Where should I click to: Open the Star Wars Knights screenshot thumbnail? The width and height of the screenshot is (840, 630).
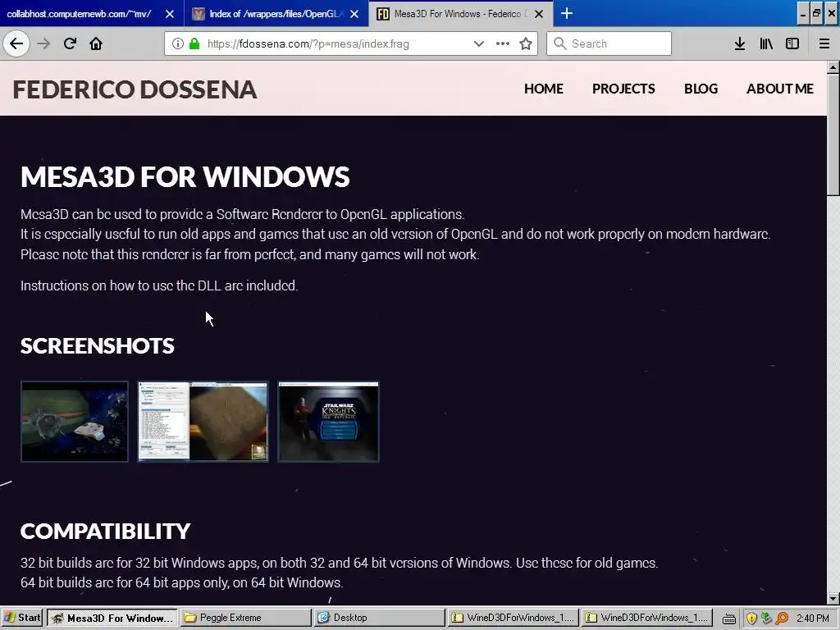click(x=328, y=422)
